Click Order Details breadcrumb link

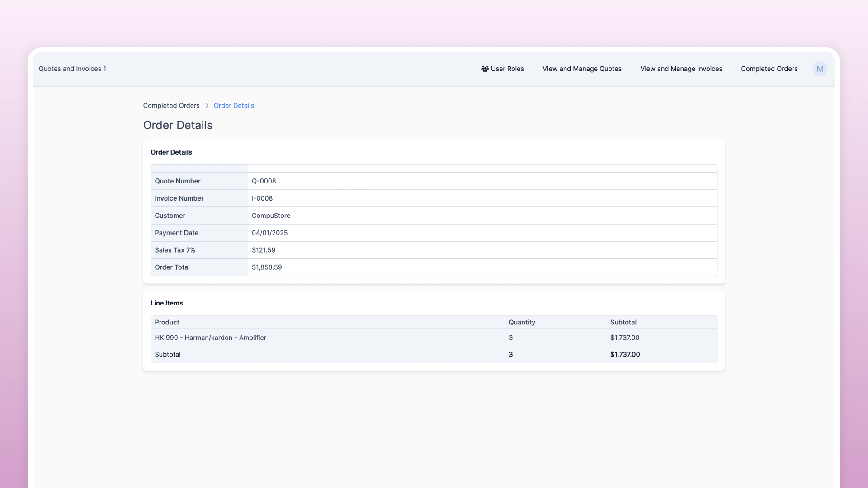tap(234, 106)
